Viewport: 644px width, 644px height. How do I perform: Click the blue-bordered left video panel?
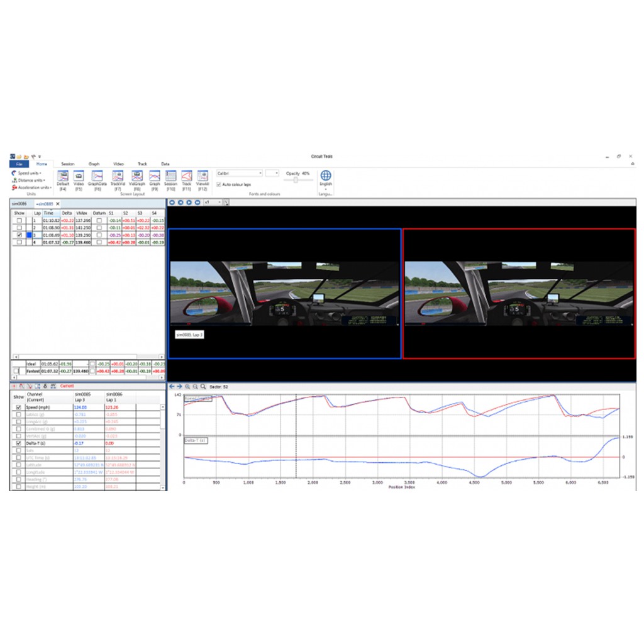click(285, 294)
